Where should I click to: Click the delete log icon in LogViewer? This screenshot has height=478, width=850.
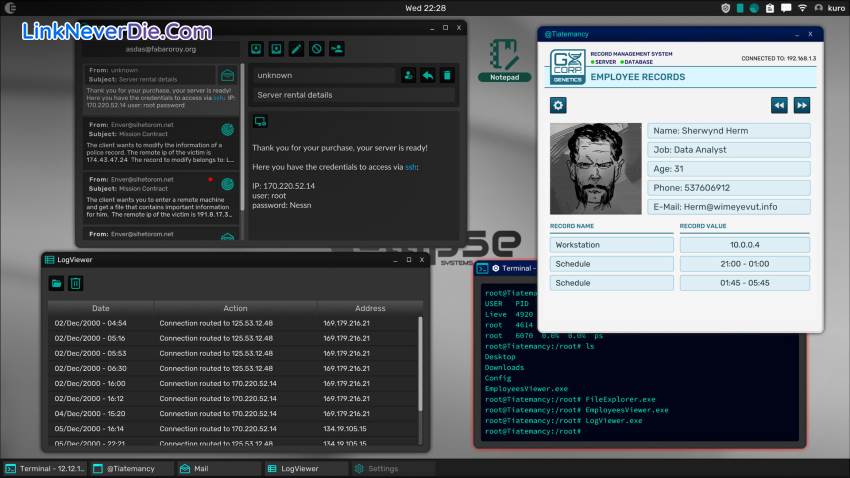75,284
